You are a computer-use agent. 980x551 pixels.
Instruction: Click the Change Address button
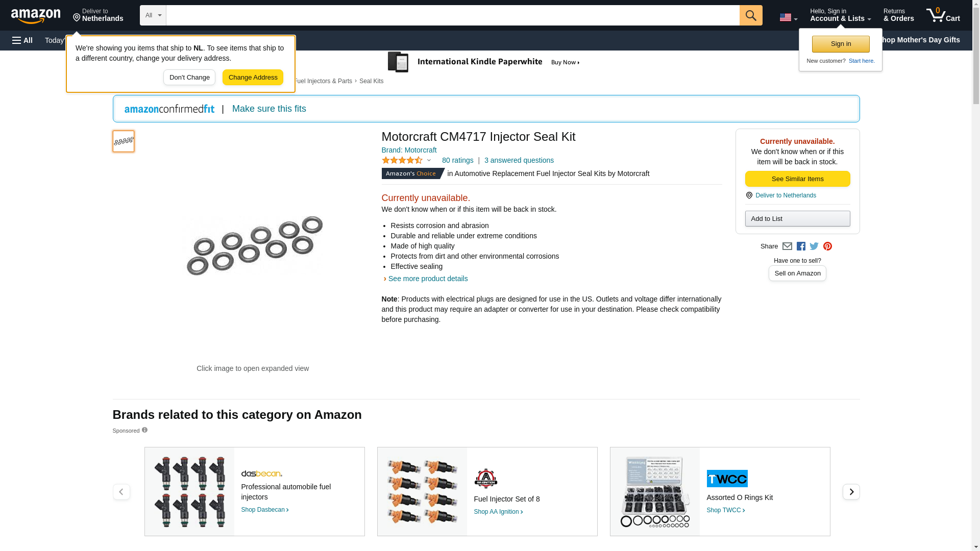pos(253,78)
